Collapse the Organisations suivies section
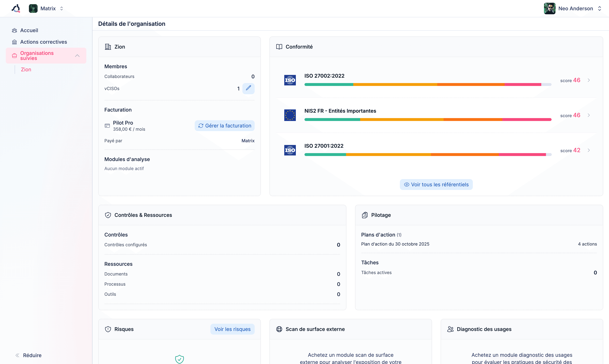The width and height of the screenshot is (609, 364). (77, 56)
